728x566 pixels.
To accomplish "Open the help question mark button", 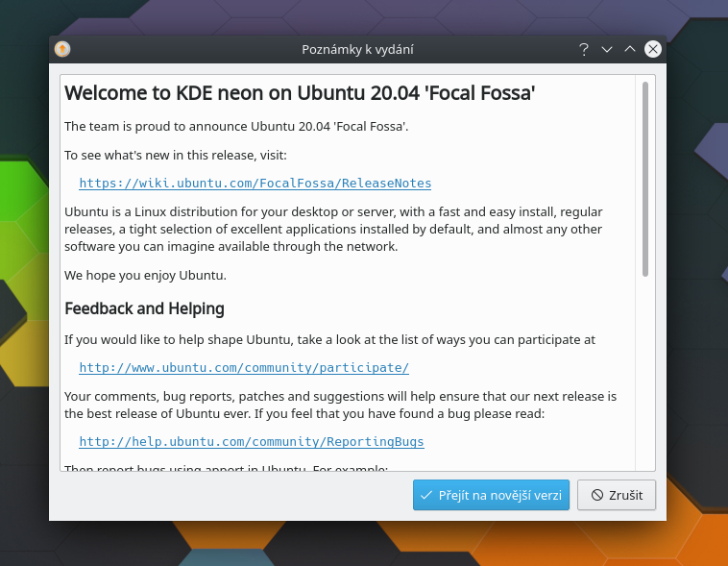I will click(584, 49).
